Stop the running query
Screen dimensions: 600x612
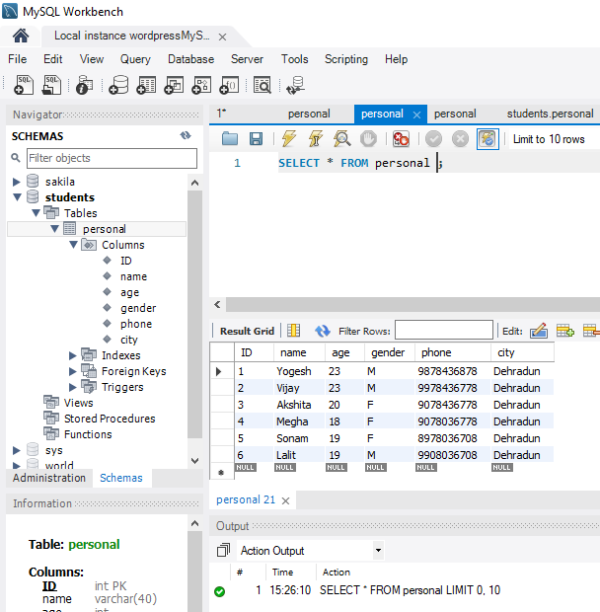pos(369,139)
